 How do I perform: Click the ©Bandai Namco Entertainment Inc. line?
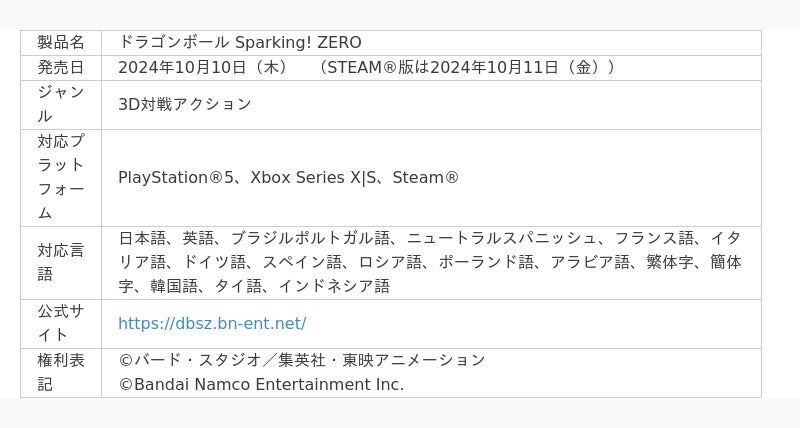[x=261, y=384]
